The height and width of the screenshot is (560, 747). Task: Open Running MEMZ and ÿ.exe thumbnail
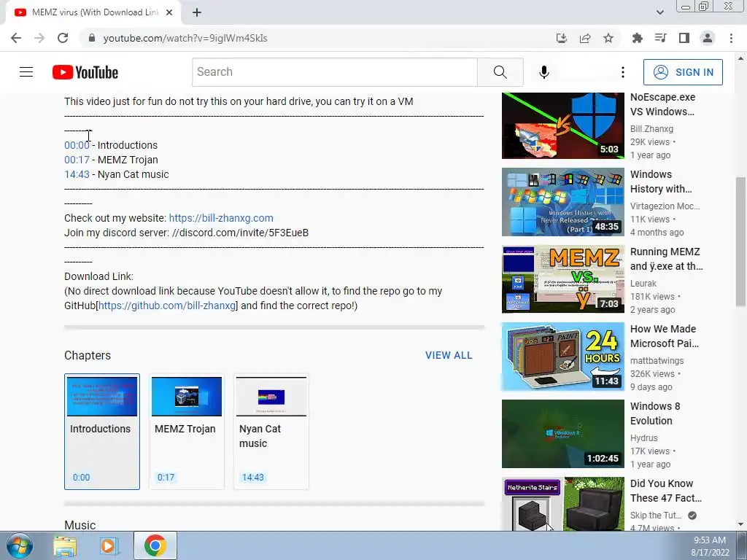(562, 279)
